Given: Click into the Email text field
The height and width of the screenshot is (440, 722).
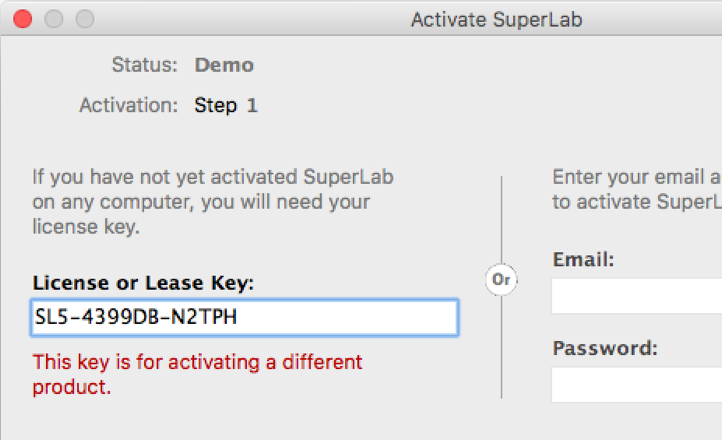Looking at the screenshot, I should tap(636, 296).
